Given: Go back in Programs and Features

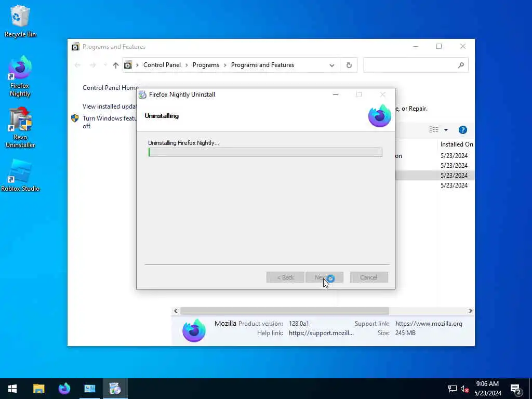Looking at the screenshot, I should [x=77, y=65].
